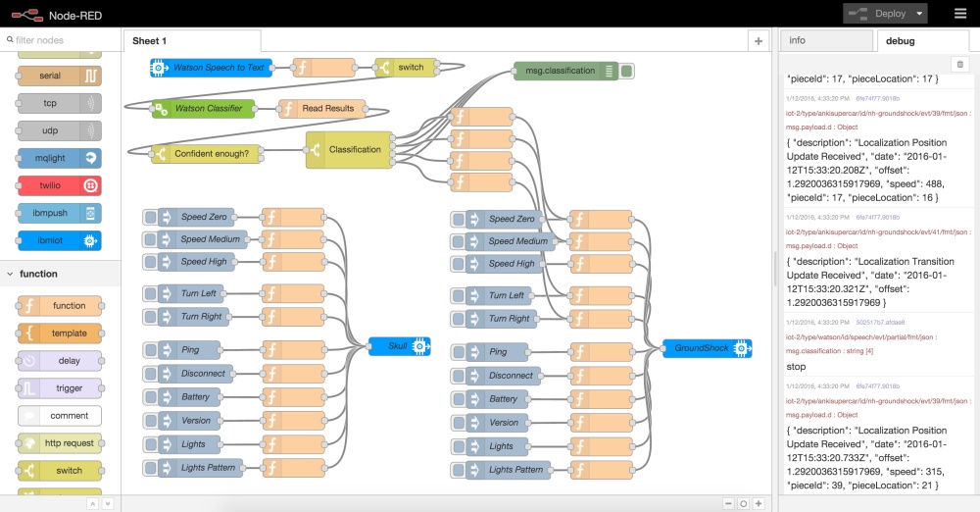
Task: Open the hamburger main menu
Action: 959,14
